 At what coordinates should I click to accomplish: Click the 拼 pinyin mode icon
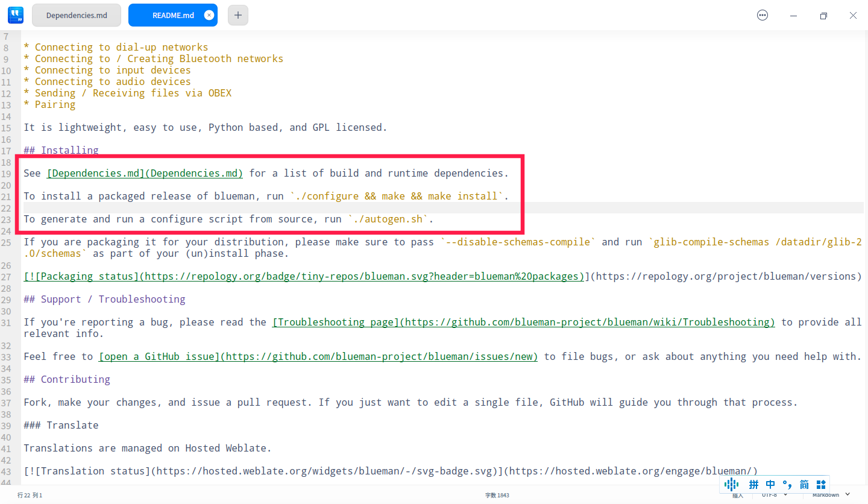(x=753, y=484)
